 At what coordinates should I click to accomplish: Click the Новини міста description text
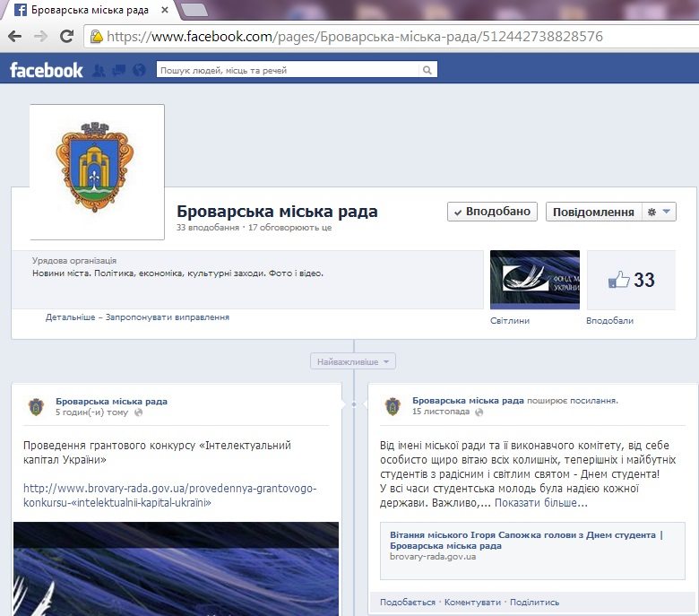[177, 273]
